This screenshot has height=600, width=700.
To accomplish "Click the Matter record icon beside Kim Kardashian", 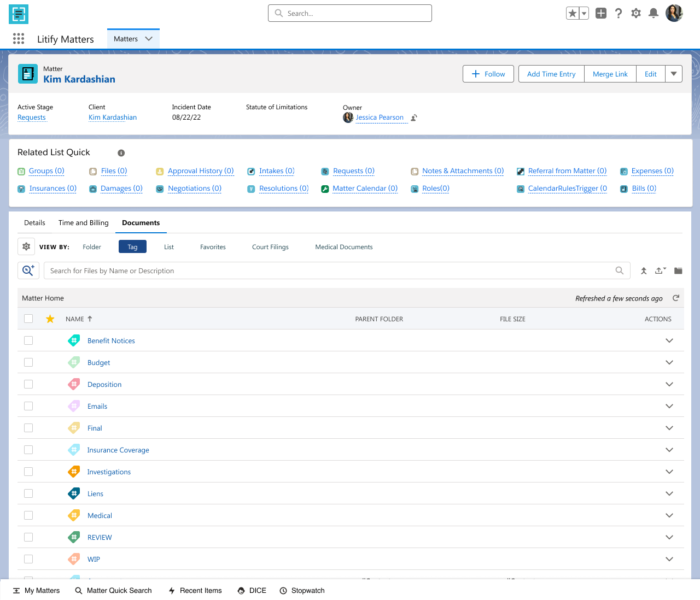I will point(28,74).
